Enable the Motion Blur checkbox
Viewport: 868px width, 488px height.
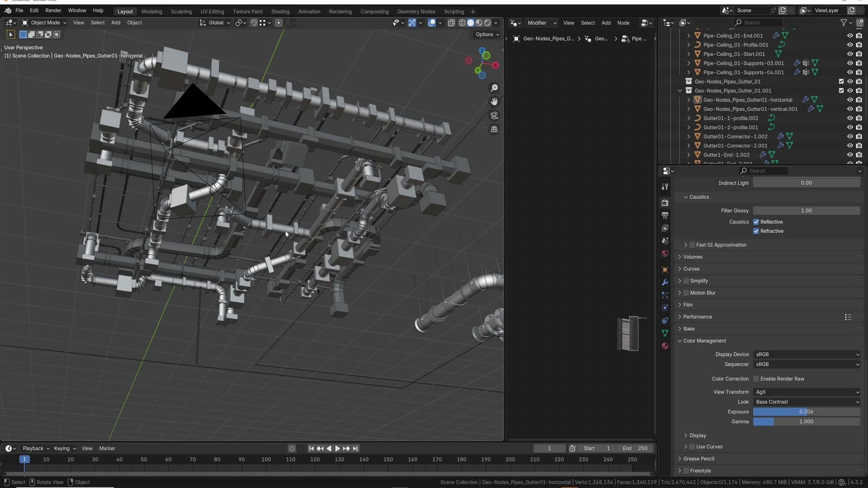tap(686, 293)
